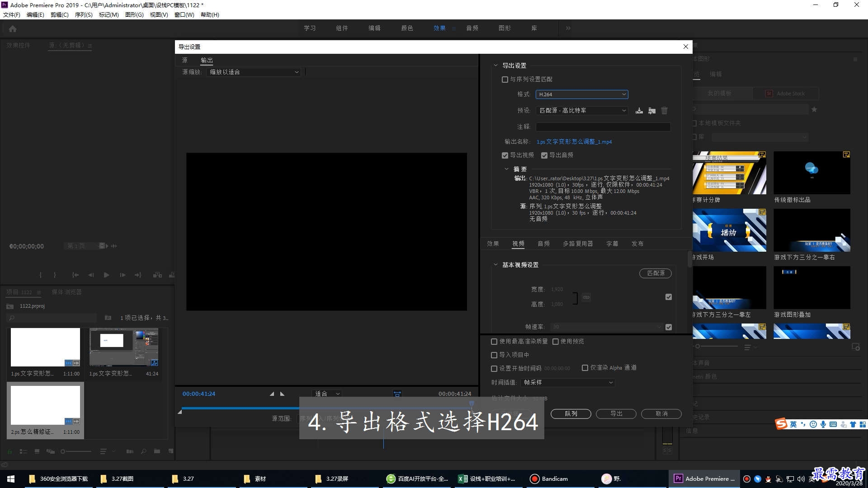
Task: Click Sogou input method S icon
Action: (781, 424)
